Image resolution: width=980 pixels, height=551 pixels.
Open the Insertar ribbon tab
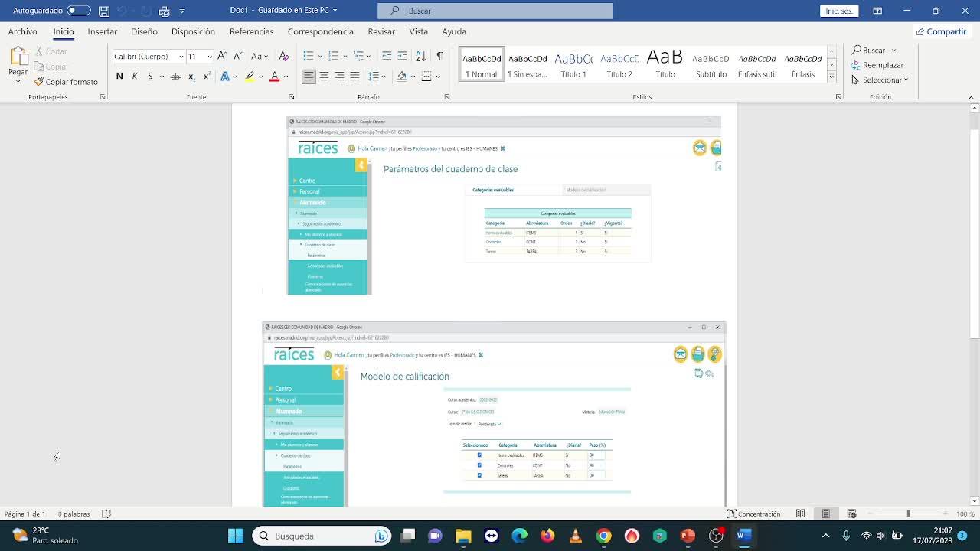(x=102, y=31)
